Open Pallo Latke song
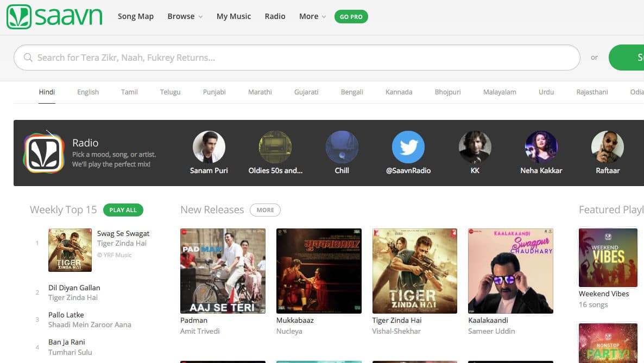 (66, 315)
